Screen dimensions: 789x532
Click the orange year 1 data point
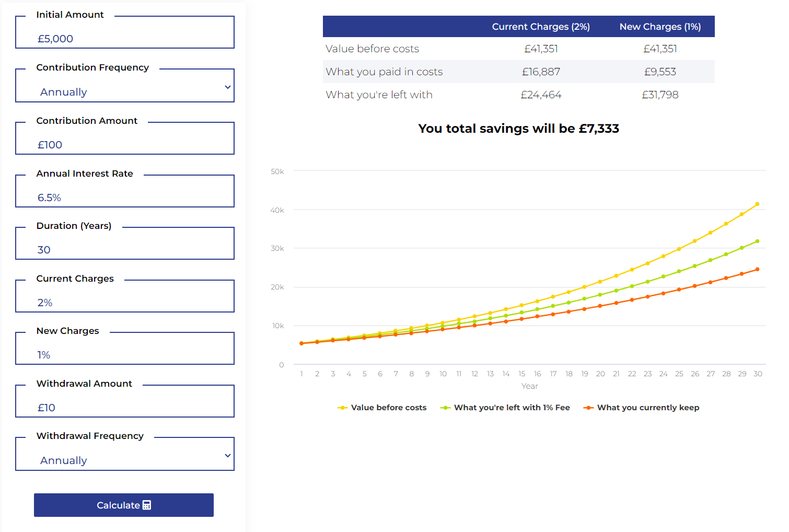[301, 343]
